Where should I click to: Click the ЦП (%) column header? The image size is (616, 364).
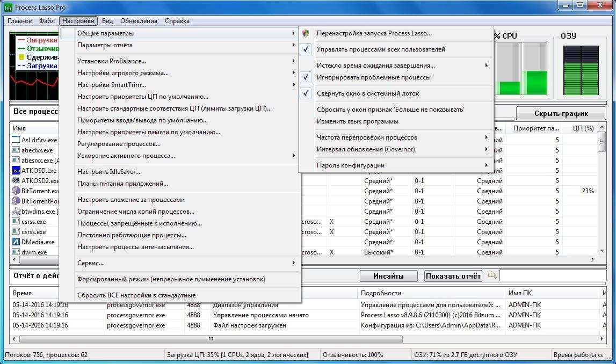tap(580, 128)
